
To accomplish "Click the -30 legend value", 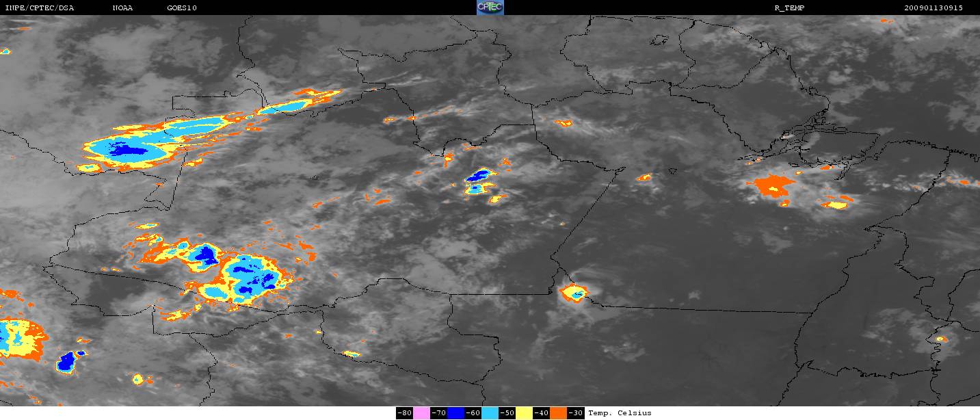I will tap(575, 413).
